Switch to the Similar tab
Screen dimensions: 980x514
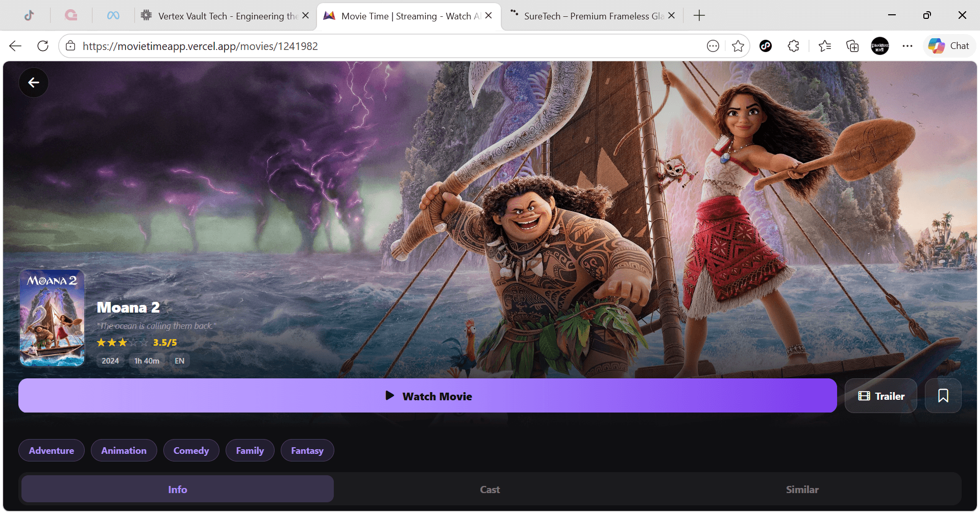click(802, 490)
